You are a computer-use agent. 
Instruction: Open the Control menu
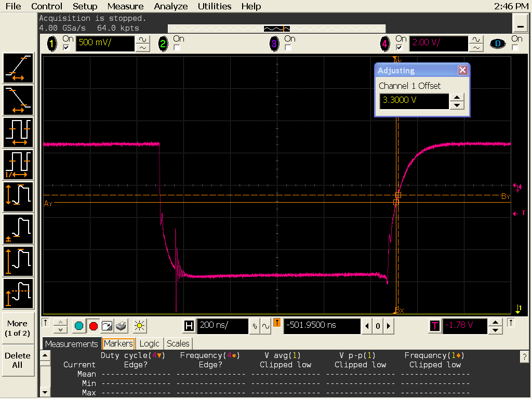[46, 6]
